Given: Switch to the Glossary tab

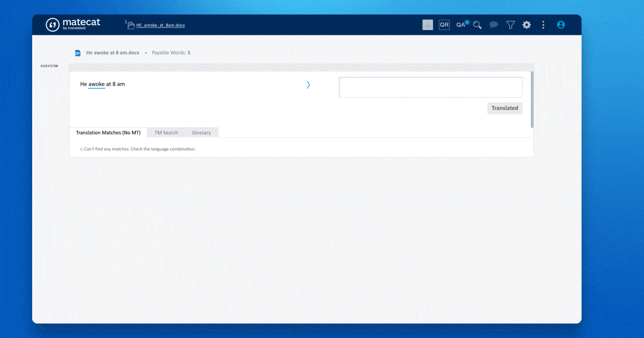Looking at the screenshot, I should tap(201, 133).
